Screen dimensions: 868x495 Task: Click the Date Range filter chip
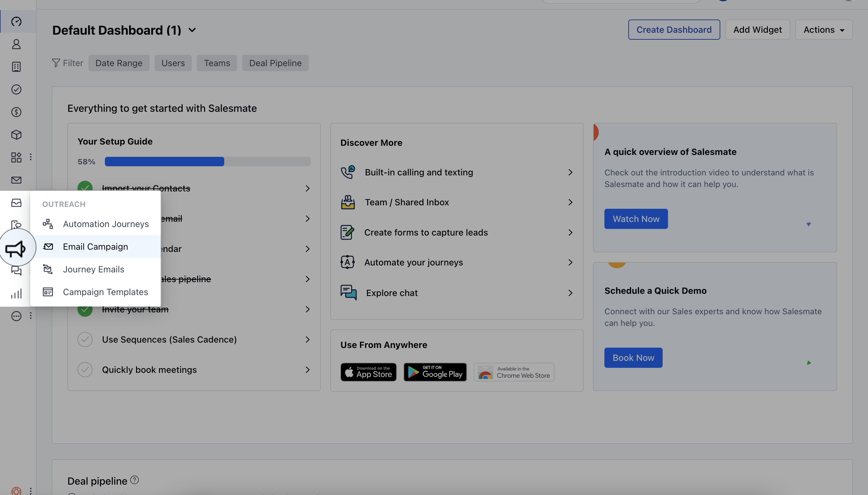(x=119, y=63)
